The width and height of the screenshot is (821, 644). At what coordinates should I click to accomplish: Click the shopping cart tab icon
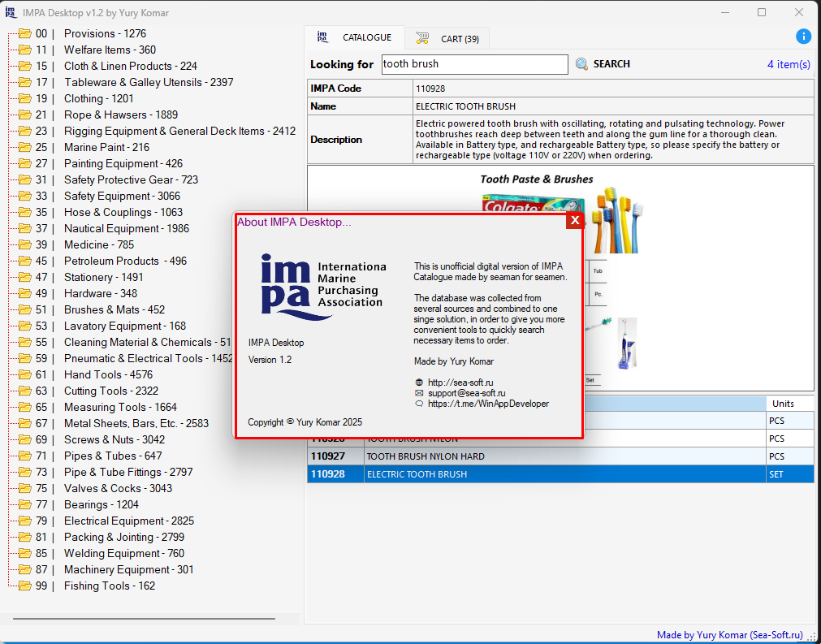[x=422, y=38]
